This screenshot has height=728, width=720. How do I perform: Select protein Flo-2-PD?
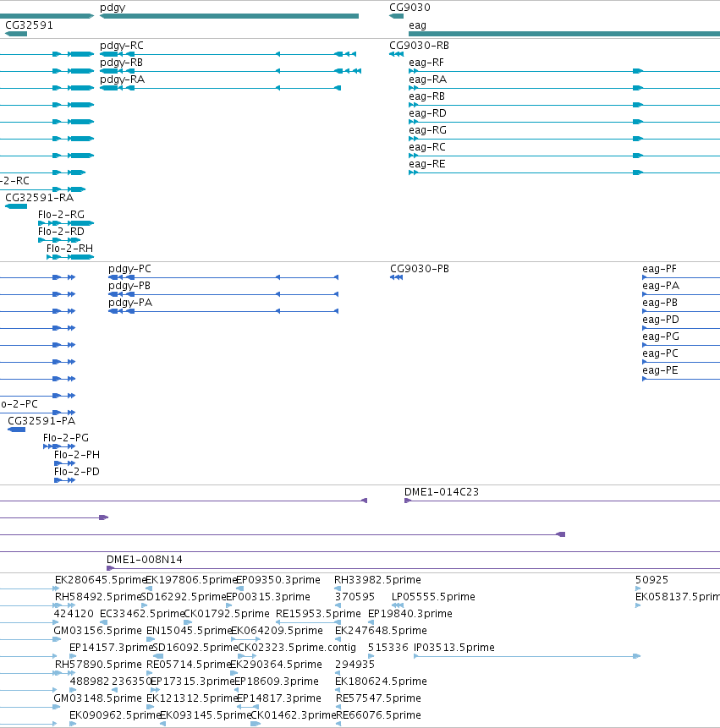pyautogui.click(x=64, y=480)
